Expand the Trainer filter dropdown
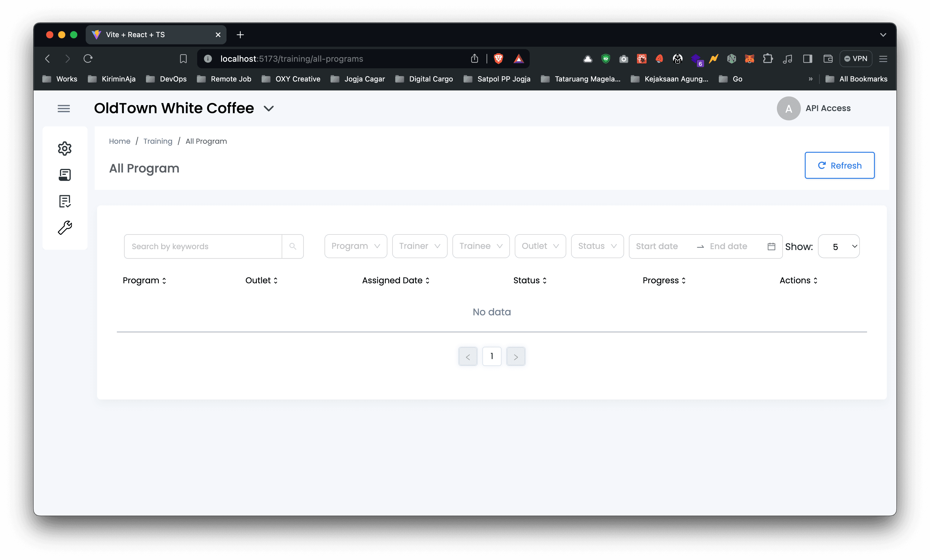This screenshot has width=930, height=560. [419, 246]
